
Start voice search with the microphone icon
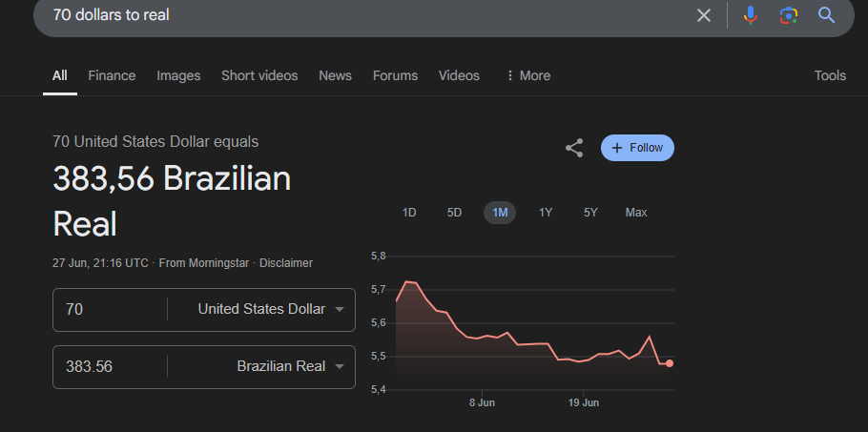(750, 15)
